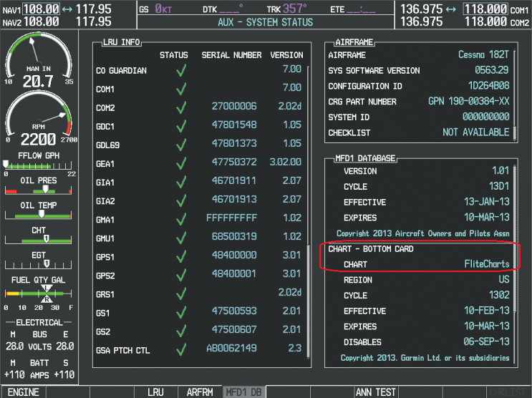The image size is (532, 398).
Task: Select the LRU softkey
Action: point(155,392)
